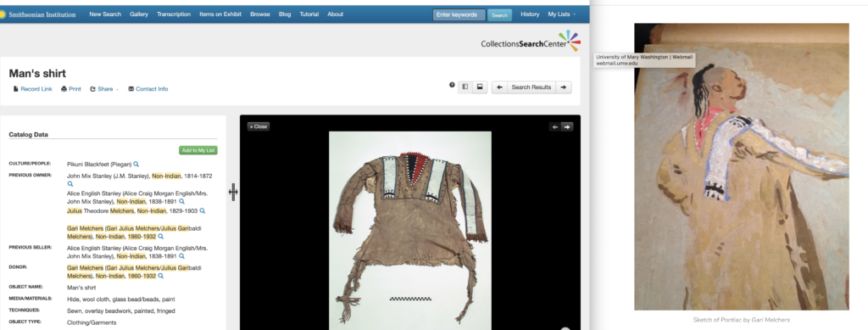
Task: Click 'Sketch of Pontiac by Gari Melchers' caption
Action: pyautogui.click(x=741, y=320)
